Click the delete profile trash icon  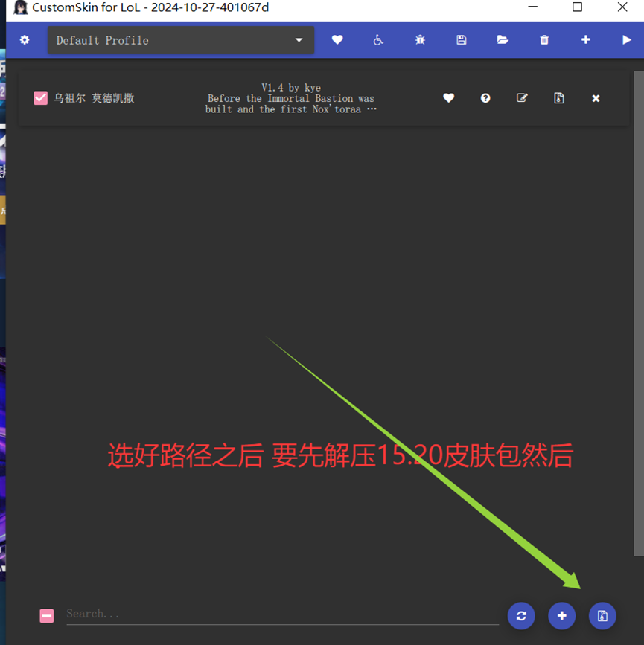[544, 39]
